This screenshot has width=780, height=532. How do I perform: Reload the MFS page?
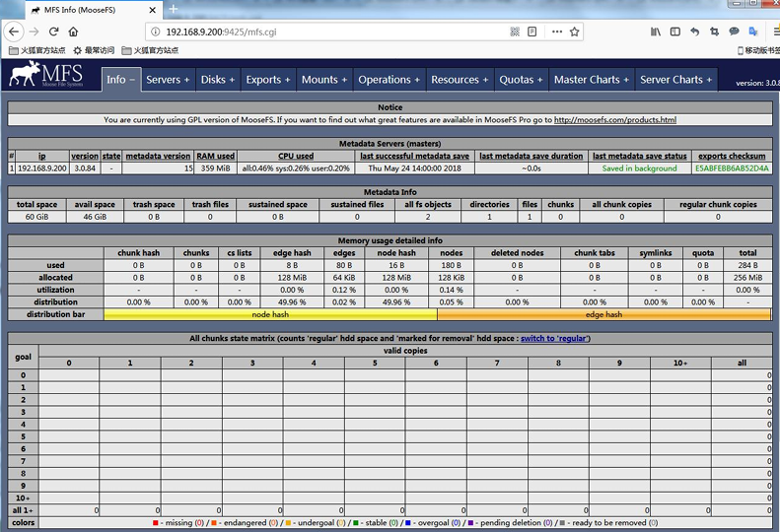click(x=53, y=32)
